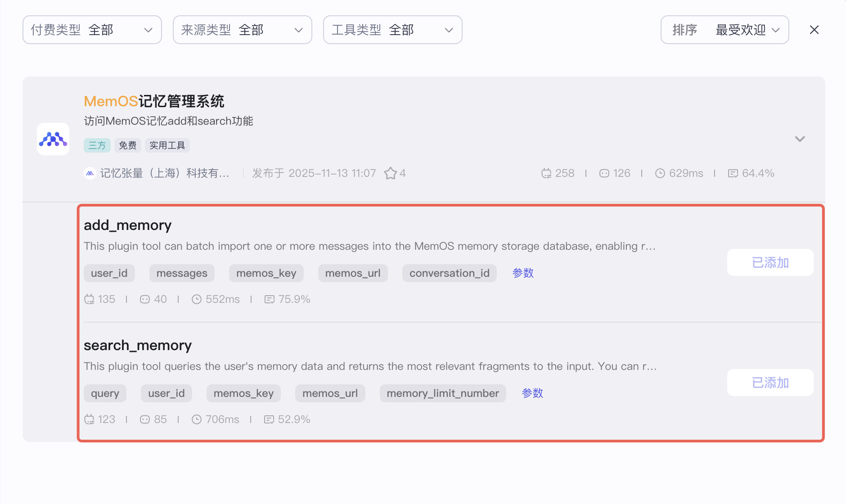Click the 访问MemOS记忆add和search功能 description
The width and height of the screenshot is (846, 504).
click(x=168, y=121)
